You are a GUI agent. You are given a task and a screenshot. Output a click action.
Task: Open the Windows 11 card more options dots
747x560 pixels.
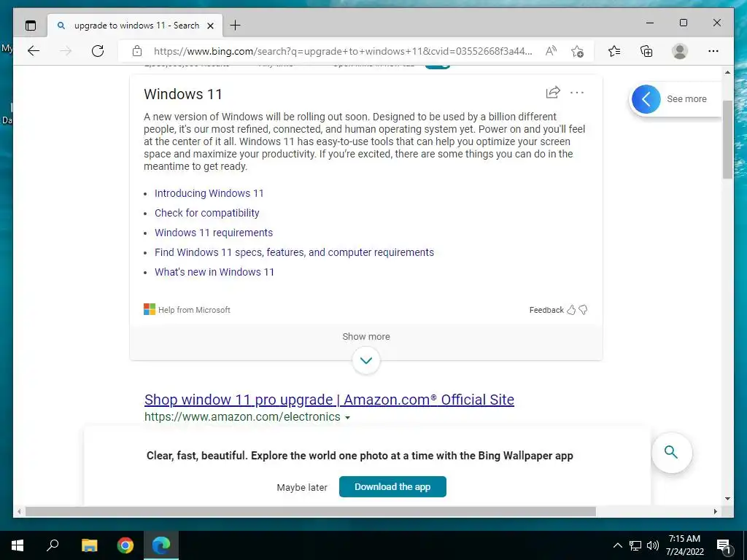pos(577,93)
